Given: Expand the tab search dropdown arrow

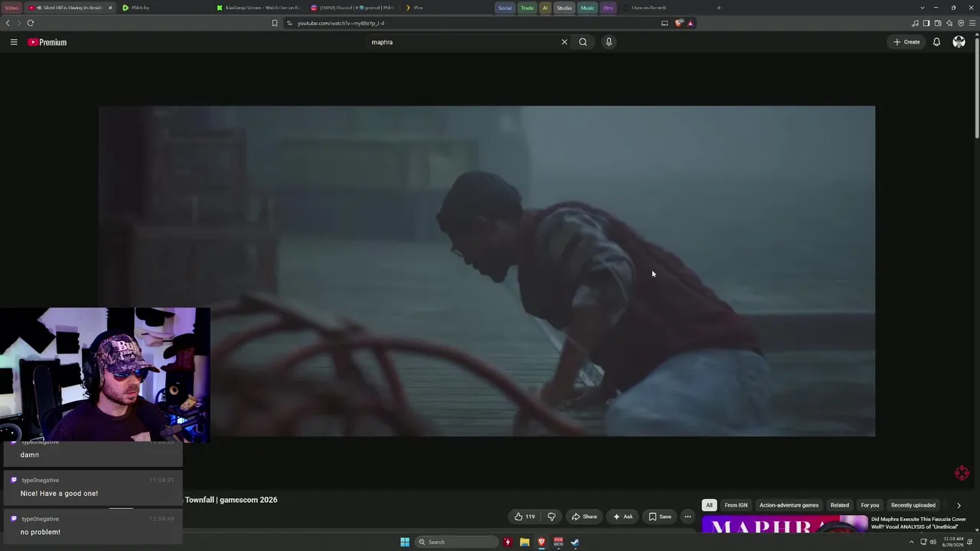Looking at the screenshot, I should pos(922,8).
